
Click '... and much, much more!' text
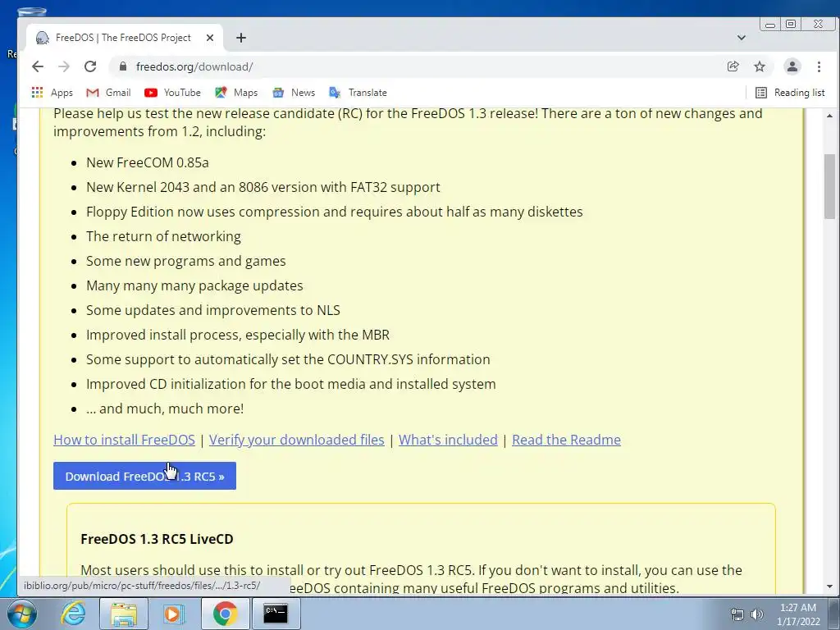pyautogui.click(x=165, y=409)
